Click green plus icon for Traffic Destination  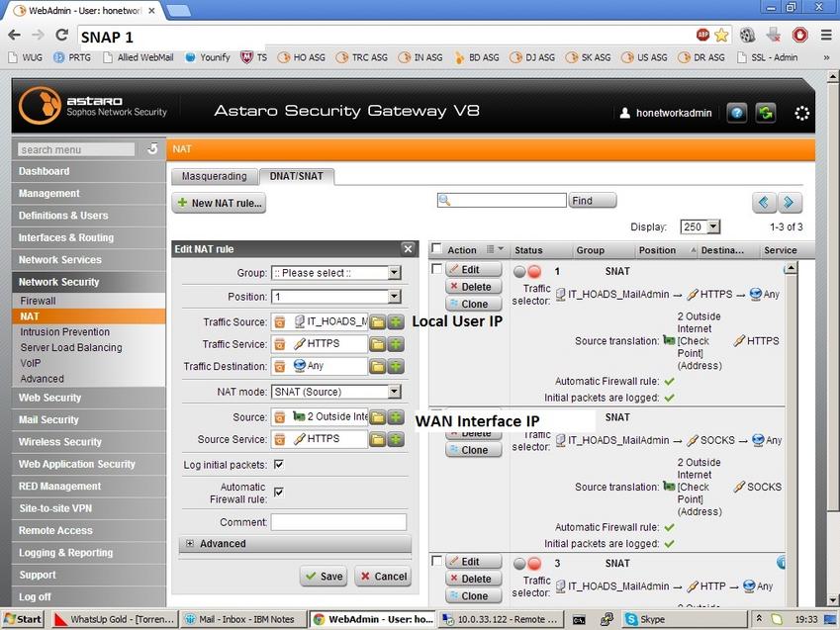coord(396,366)
